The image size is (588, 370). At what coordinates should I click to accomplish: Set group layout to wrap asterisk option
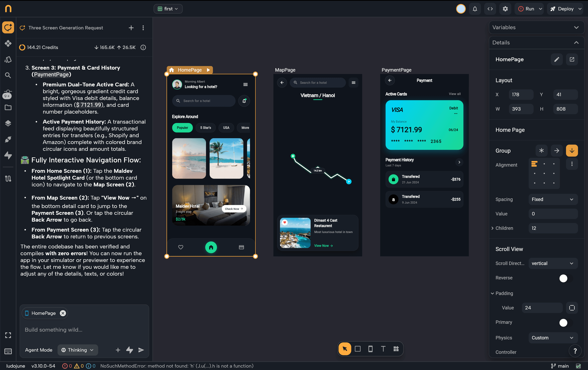(x=542, y=150)
